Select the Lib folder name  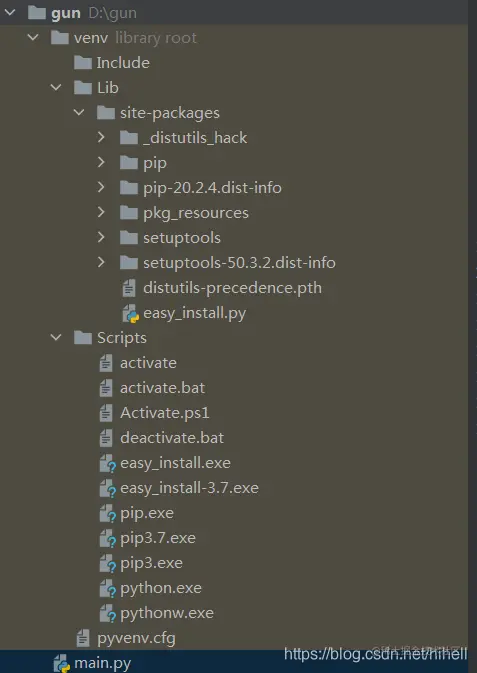tap(108, 88)
